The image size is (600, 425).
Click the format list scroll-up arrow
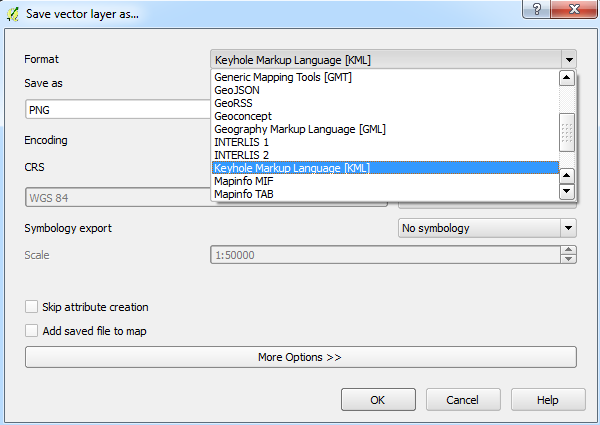pos(567,78)
